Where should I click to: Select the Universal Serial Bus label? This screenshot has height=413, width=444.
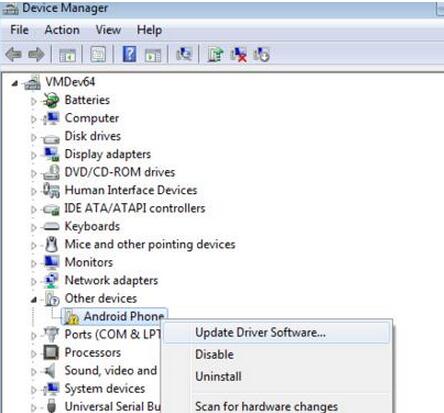coord(113,406)
